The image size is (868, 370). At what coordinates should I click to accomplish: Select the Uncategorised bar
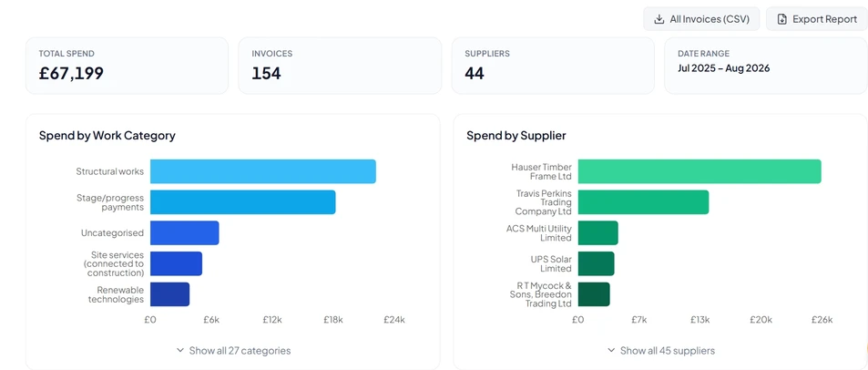[x=184, y=232]
